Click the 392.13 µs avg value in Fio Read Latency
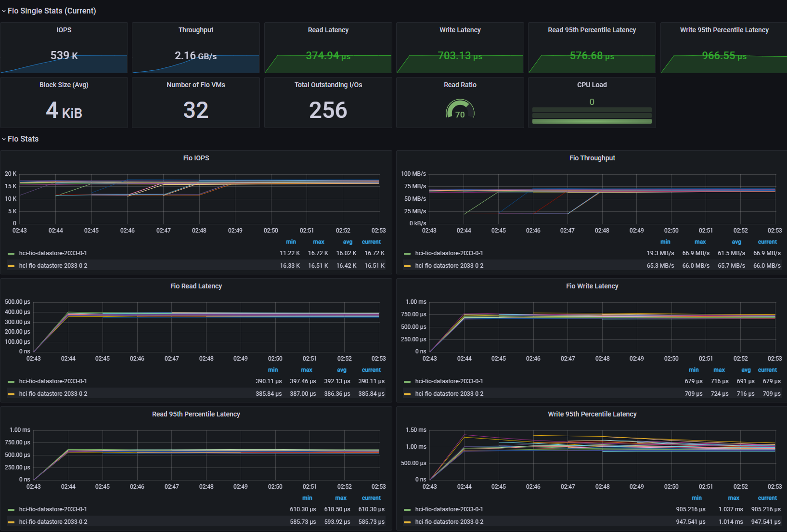 coord(337,381)
